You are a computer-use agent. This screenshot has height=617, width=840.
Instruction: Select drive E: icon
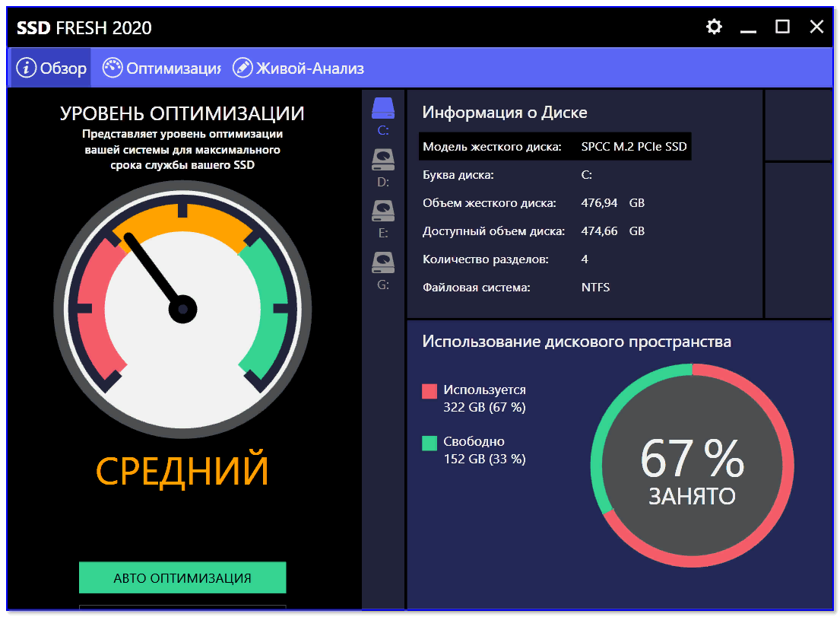pos(383,211)
